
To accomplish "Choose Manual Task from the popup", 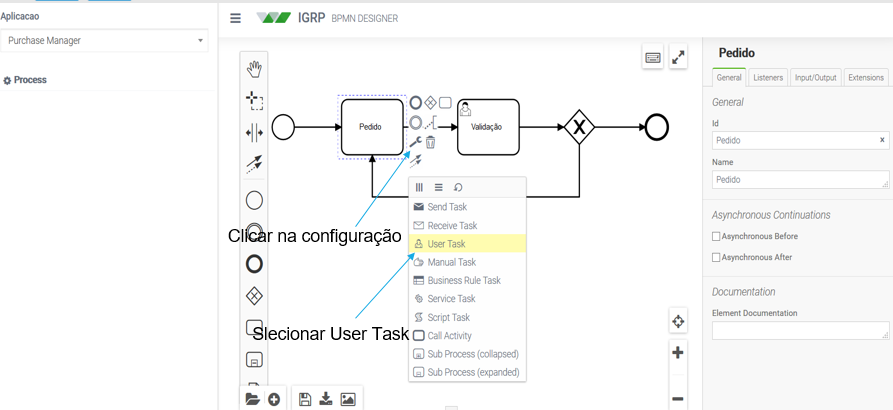I will (467, 262).
